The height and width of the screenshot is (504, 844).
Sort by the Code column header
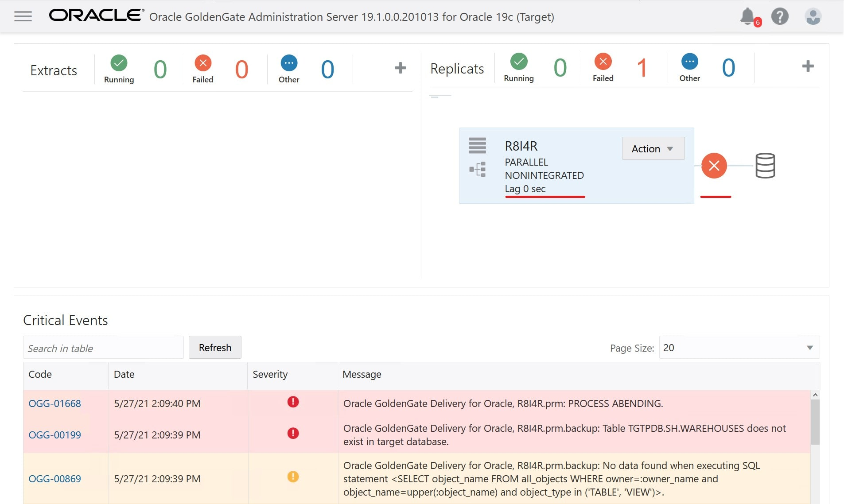coord(66,375)
